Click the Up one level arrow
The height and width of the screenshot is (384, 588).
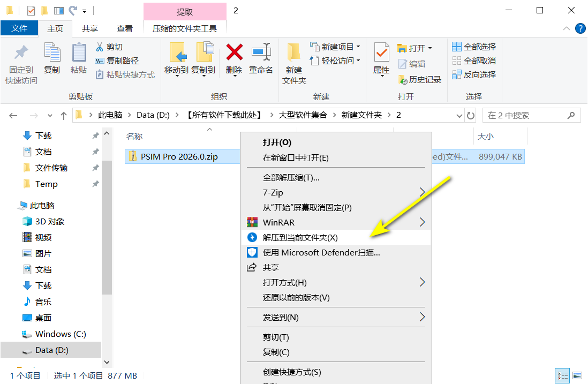pyautogui.click(x=64, y=116)
